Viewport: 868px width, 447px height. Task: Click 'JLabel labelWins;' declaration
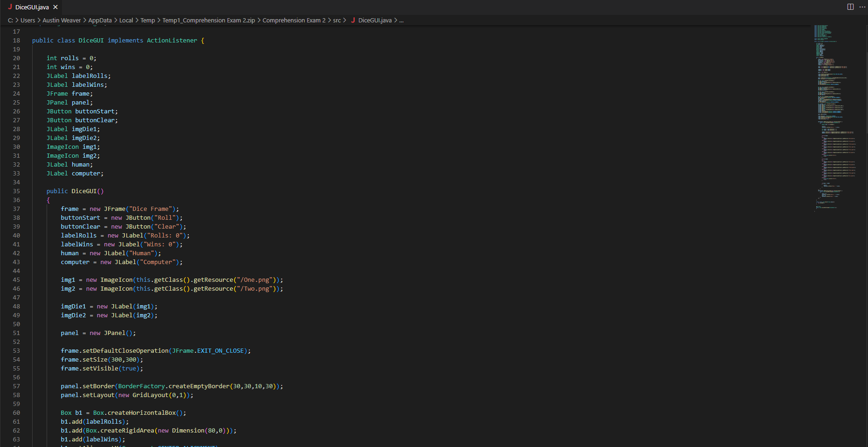point(77,85)
